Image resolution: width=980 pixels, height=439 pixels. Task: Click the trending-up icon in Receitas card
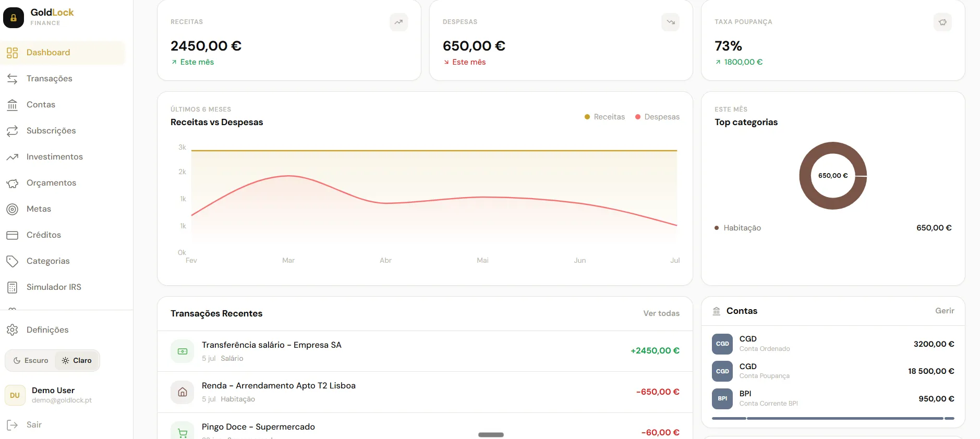point(399,22)
